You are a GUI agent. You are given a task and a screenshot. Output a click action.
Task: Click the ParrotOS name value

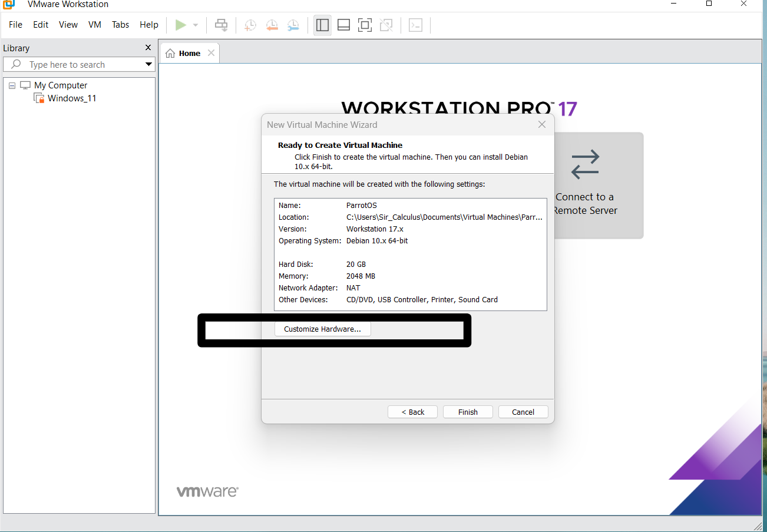[362, 205]
